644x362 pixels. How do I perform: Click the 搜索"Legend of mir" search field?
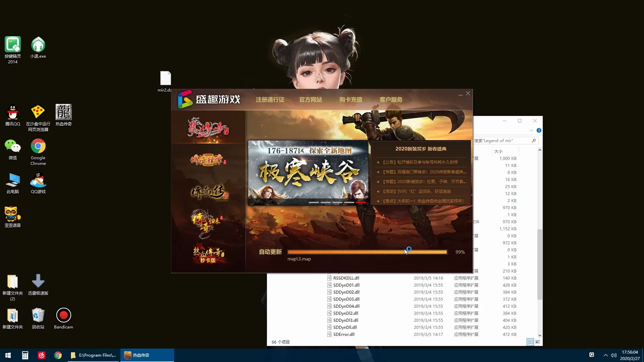tap(505, 141)
